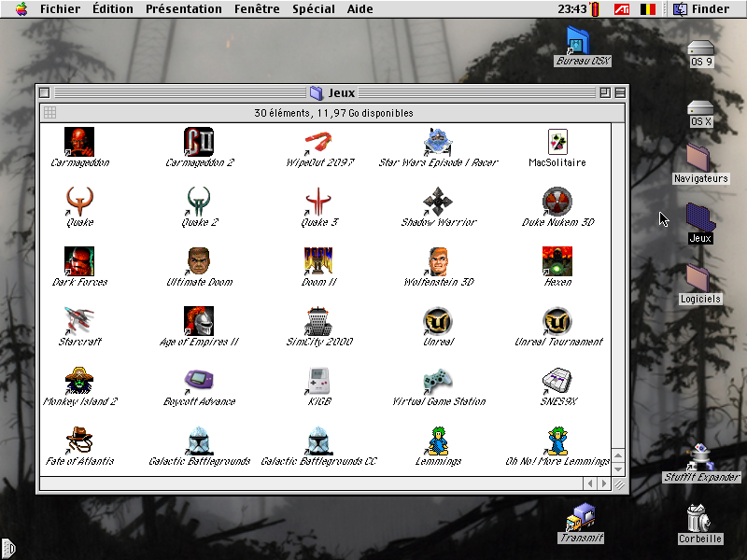747x560 pixels.
Task: Select the Duke Nukem 3D icon
Action: pyautogui.click(x=557, y=201)
